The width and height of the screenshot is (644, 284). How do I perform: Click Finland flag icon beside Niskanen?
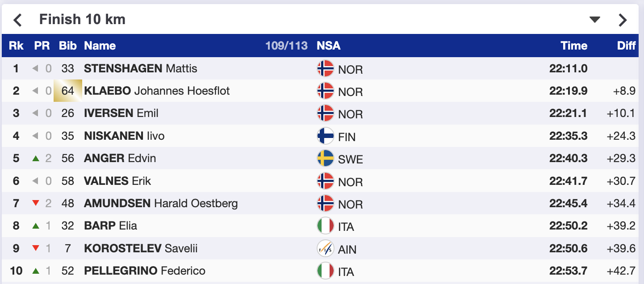326,136
